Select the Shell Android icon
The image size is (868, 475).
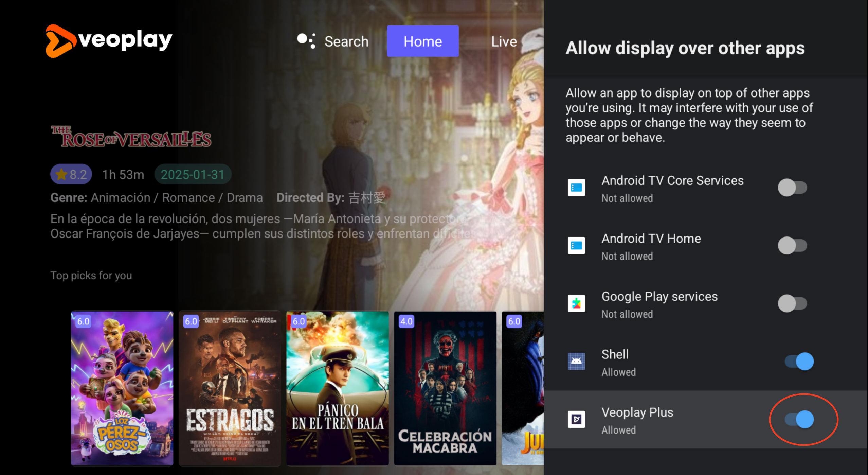click(576, 362)
